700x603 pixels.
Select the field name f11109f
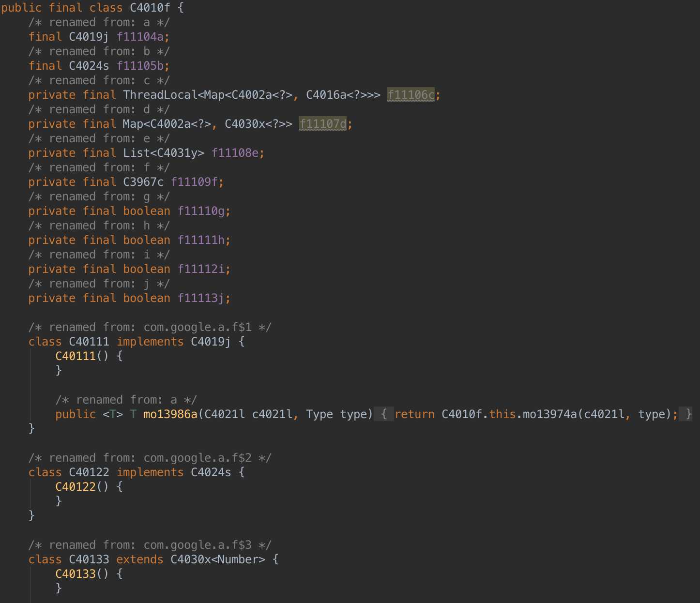[194, 182]
